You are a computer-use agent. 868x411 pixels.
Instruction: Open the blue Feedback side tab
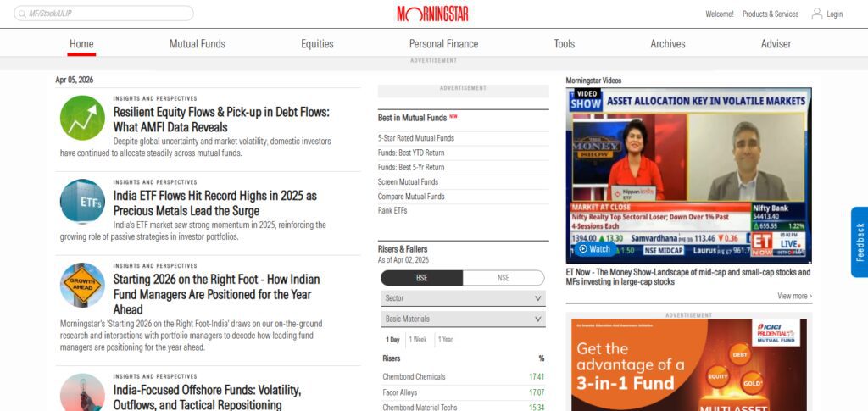860,242
